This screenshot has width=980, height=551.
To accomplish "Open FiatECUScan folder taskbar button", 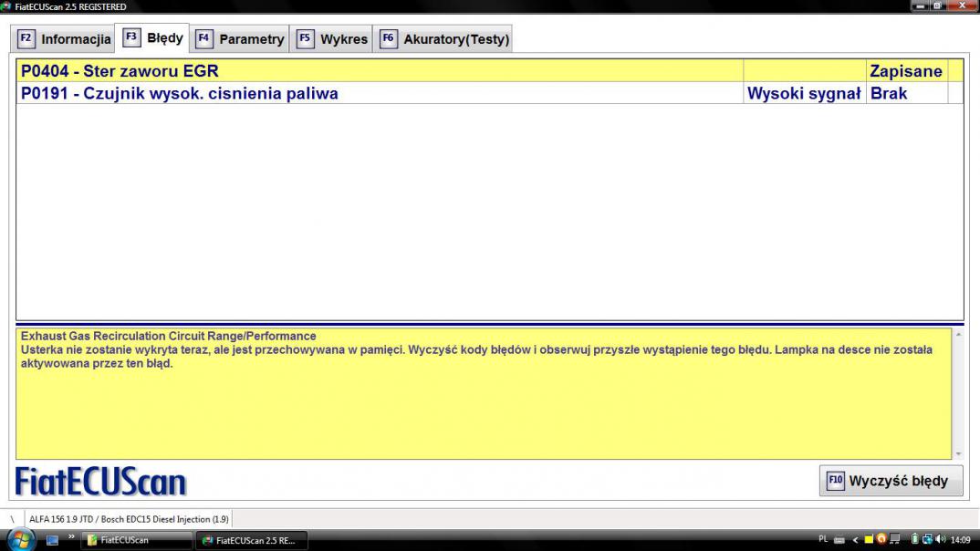I will (x=136, y=540).
